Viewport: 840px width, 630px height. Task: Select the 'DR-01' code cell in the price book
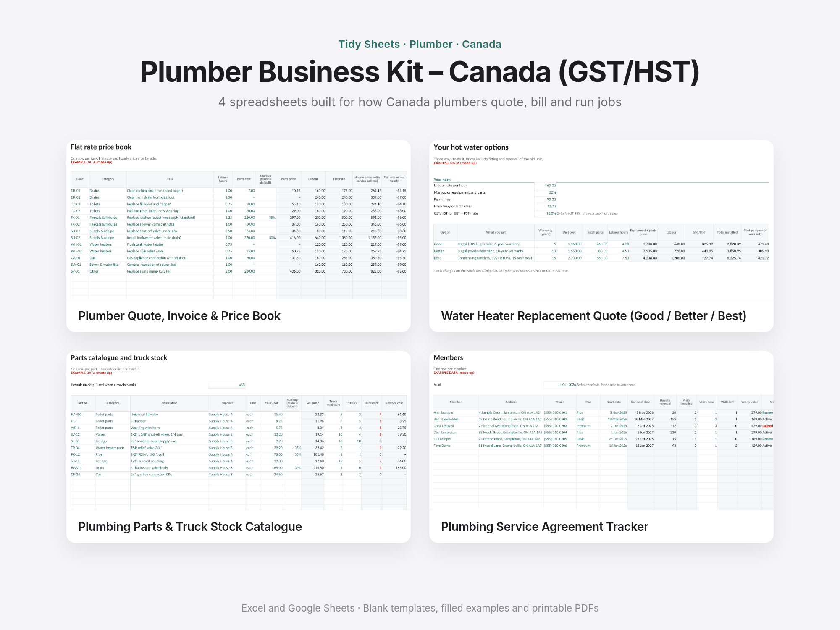coord(80,191)
